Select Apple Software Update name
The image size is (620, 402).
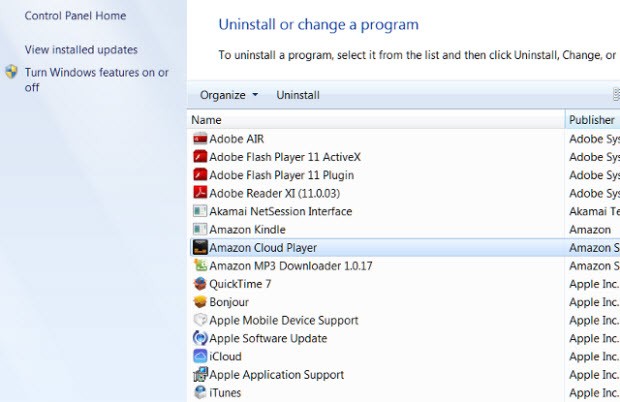coord(268,338)
